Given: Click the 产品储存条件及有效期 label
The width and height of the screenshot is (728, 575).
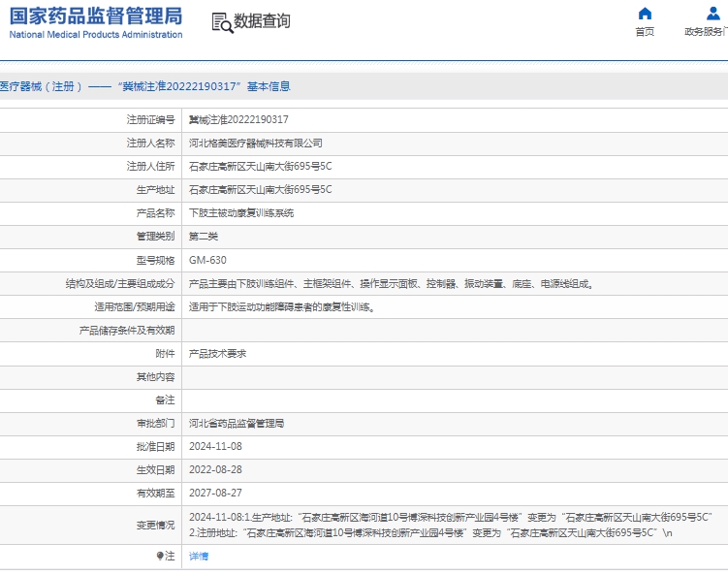Looking at the screenshot, I should click(x=127, y=331).
